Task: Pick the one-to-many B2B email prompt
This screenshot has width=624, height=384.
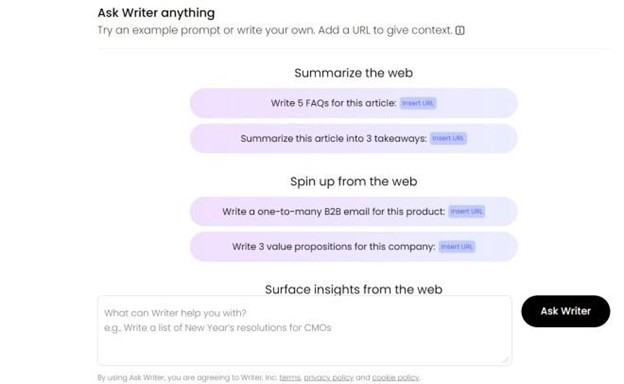Action: click(353, 211)
